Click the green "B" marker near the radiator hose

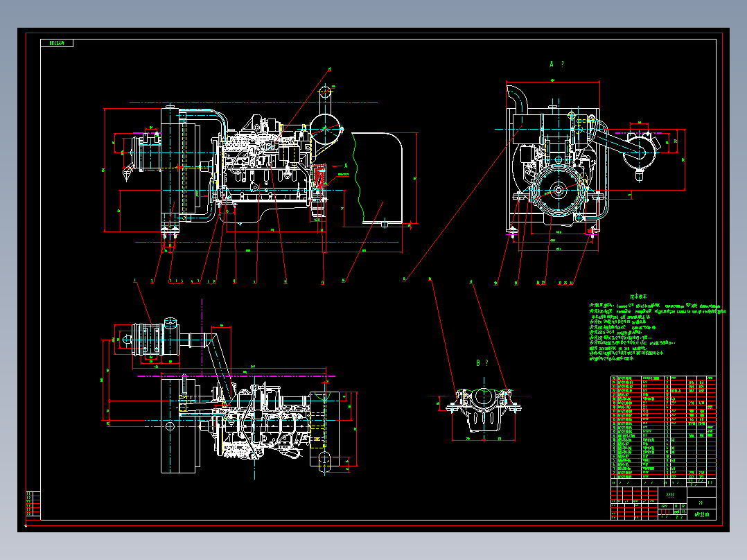(197, 194)
